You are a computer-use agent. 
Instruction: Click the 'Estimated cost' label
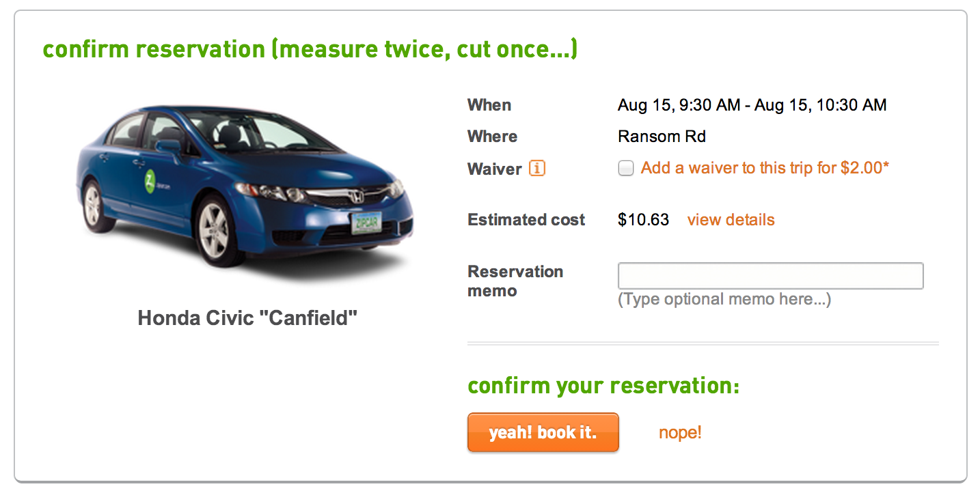point(526,220)
